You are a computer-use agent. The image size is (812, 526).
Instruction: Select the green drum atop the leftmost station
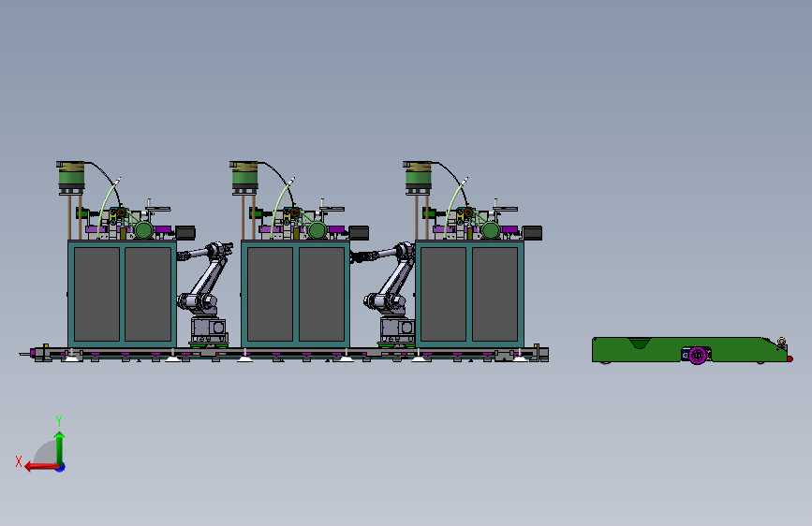[x=71, y=176]
